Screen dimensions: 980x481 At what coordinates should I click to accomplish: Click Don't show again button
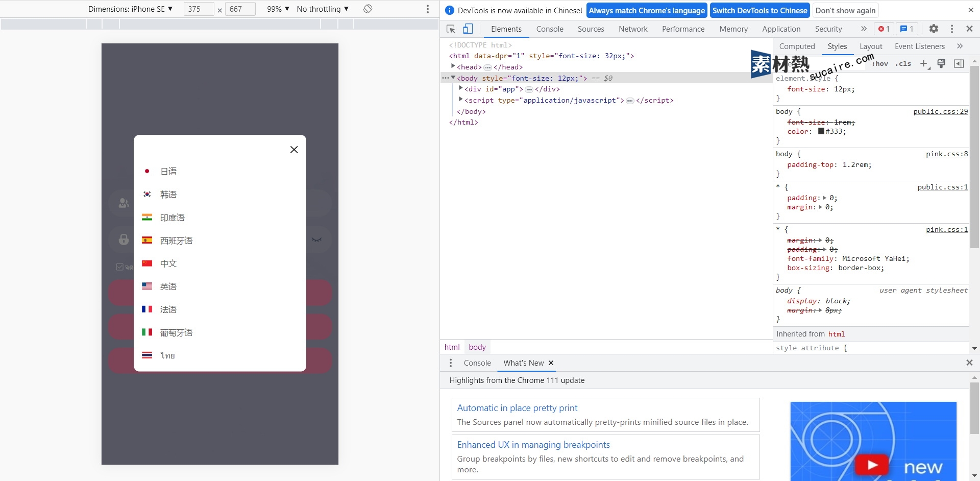845,10
